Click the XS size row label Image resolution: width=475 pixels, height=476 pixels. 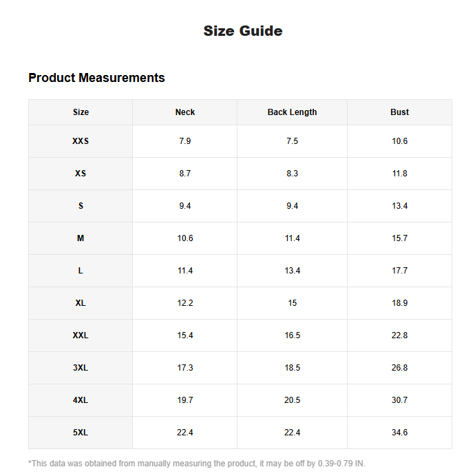[x=81, y=174]
